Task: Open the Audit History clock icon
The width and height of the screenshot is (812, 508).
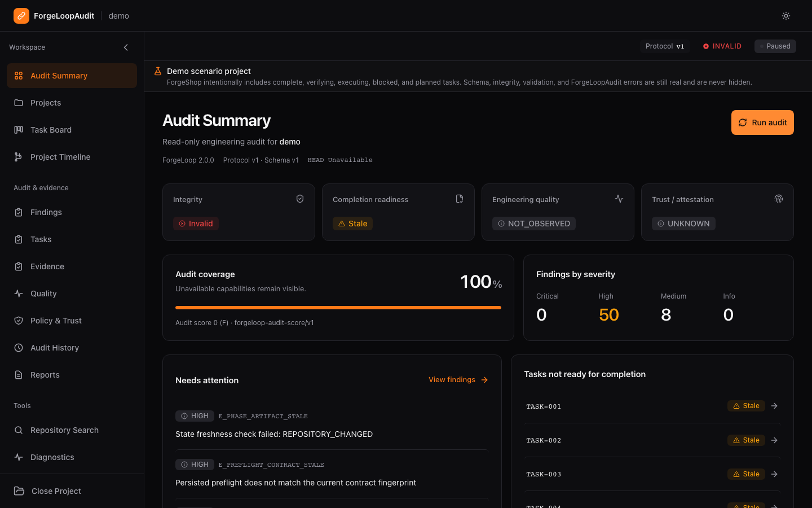Action: (x=19, y=348)
